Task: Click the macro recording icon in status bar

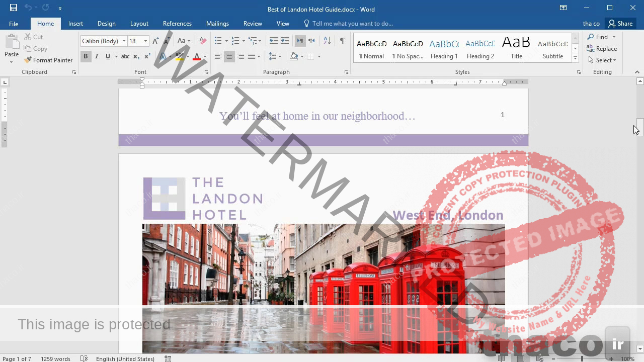Action: (168, 358)
